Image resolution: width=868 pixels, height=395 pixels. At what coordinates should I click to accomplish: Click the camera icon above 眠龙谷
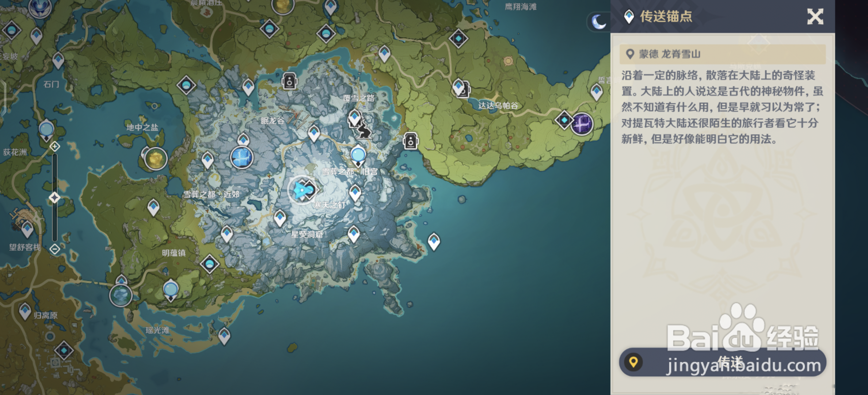289,81
